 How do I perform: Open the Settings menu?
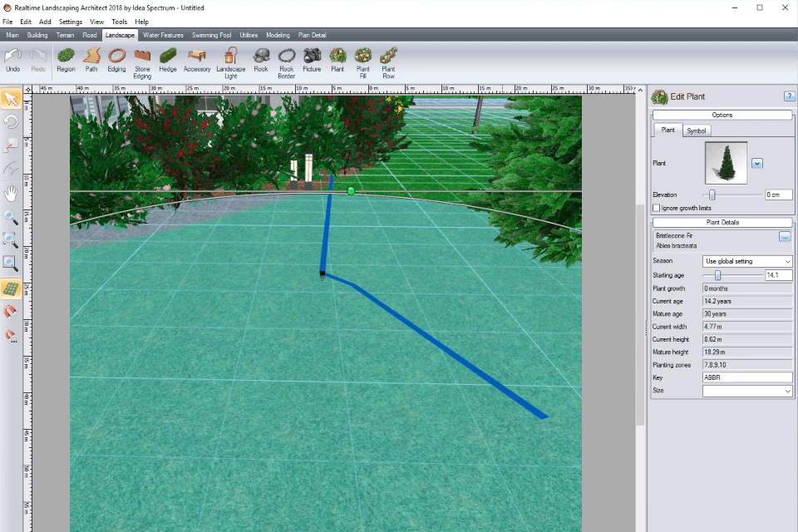click(x=70, y=22)
